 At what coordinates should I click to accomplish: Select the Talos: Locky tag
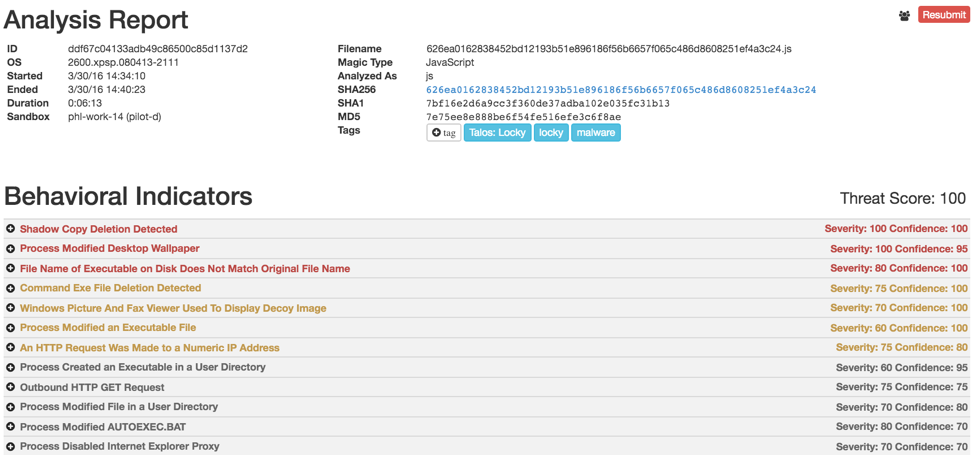click(497, 133)
